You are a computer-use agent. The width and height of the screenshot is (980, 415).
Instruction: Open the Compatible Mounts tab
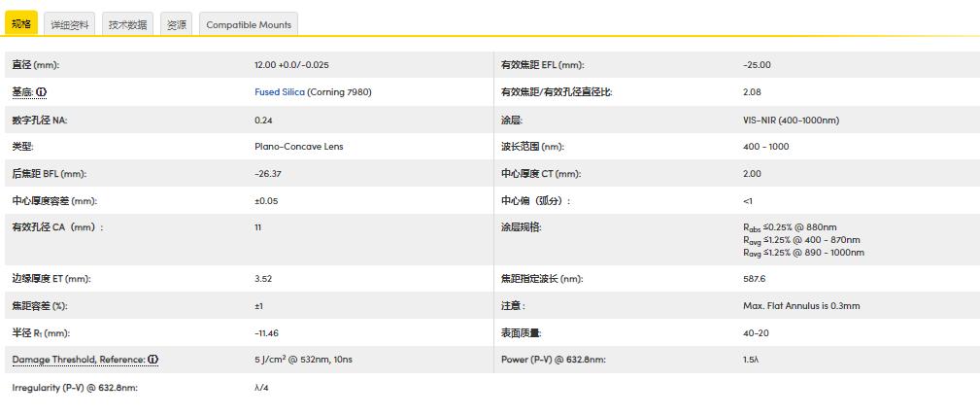coord(248,25)
